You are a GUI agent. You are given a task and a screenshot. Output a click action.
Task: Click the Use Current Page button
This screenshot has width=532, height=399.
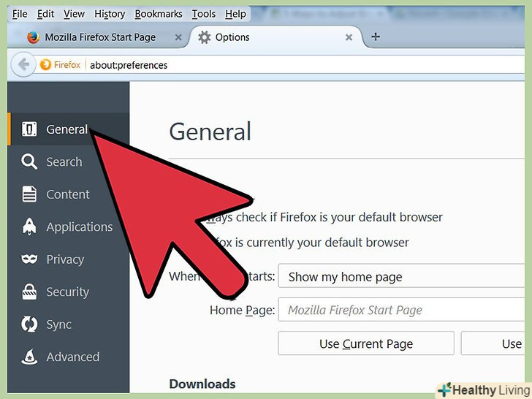366,343
